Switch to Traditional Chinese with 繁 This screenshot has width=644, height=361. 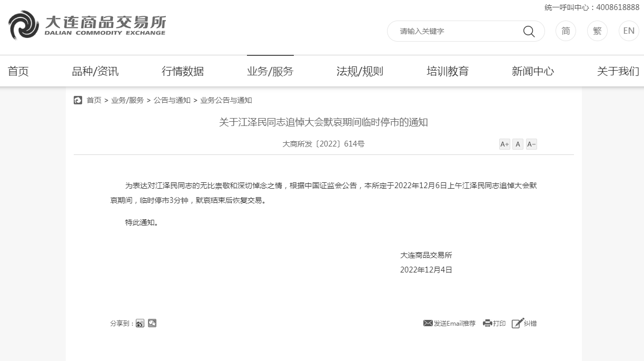click(x=597, y=31)
